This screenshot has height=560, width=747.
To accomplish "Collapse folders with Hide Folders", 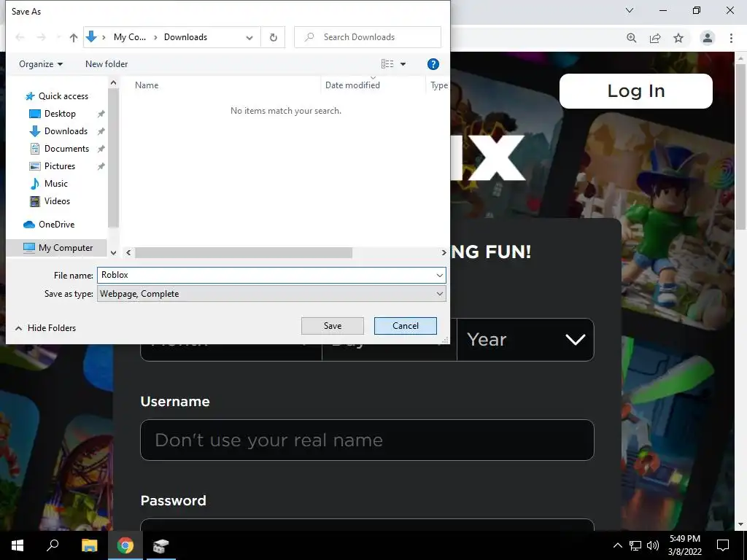I will [x=46, y=327].
